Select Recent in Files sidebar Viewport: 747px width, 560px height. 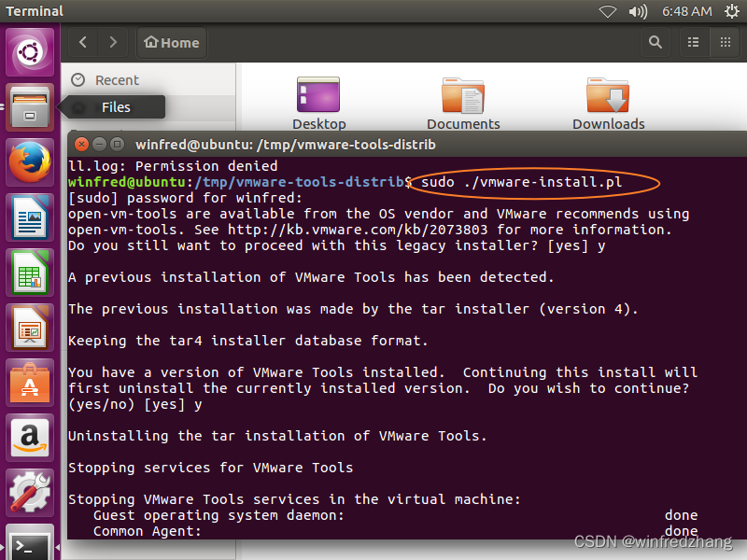117,80
